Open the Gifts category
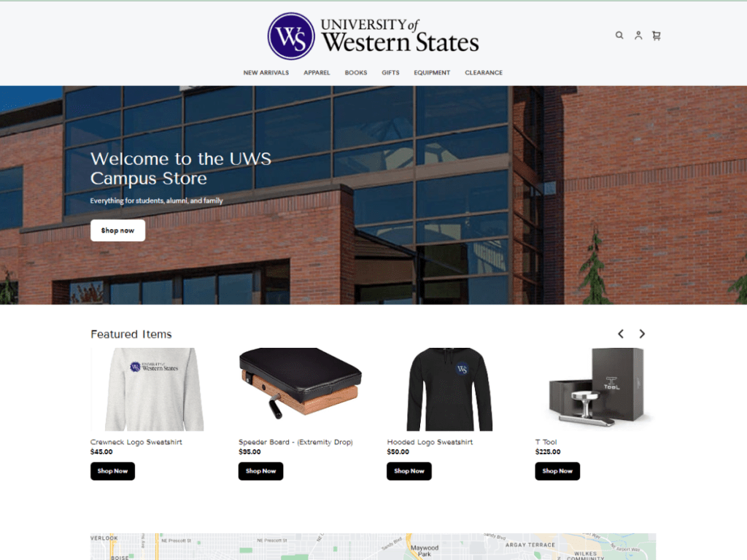747x560 pixels. click(x=390, y=72)
